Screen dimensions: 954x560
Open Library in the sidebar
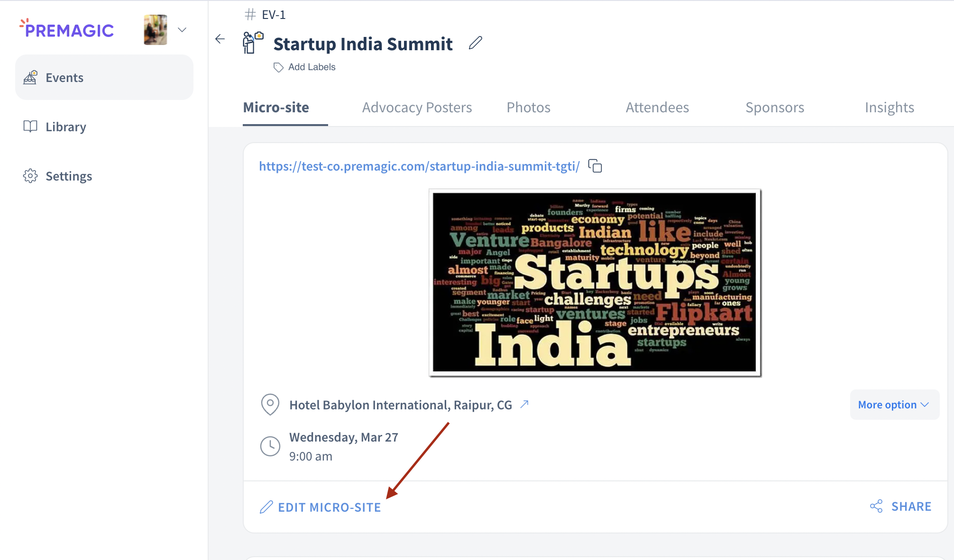65,127
